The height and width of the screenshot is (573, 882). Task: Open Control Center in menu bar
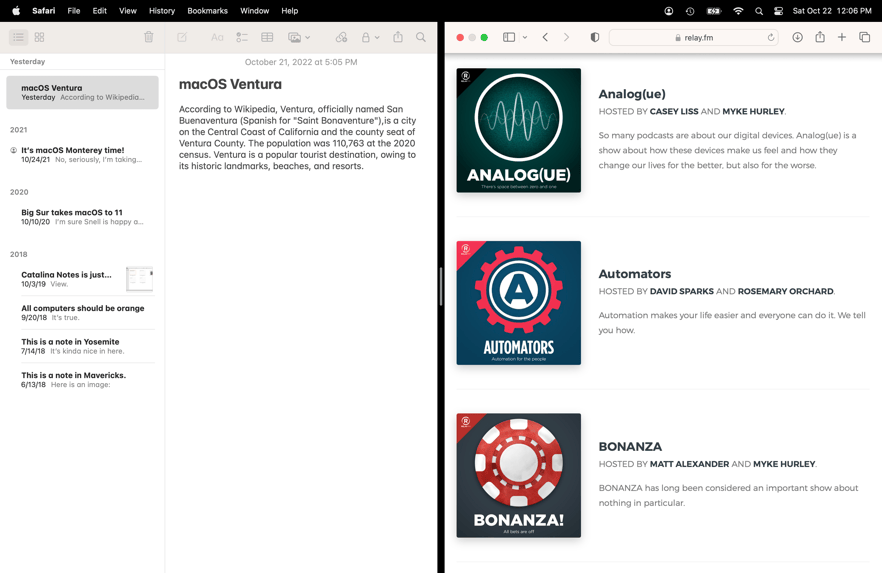click(778, 11)
